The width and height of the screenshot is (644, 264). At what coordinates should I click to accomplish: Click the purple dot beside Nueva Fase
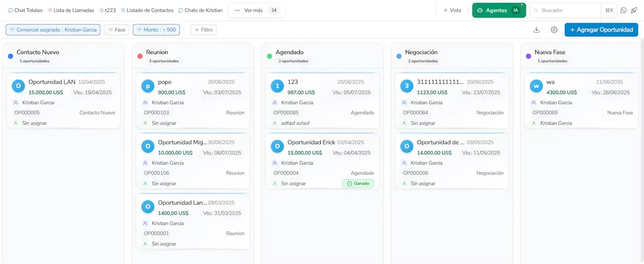(529, 56)
